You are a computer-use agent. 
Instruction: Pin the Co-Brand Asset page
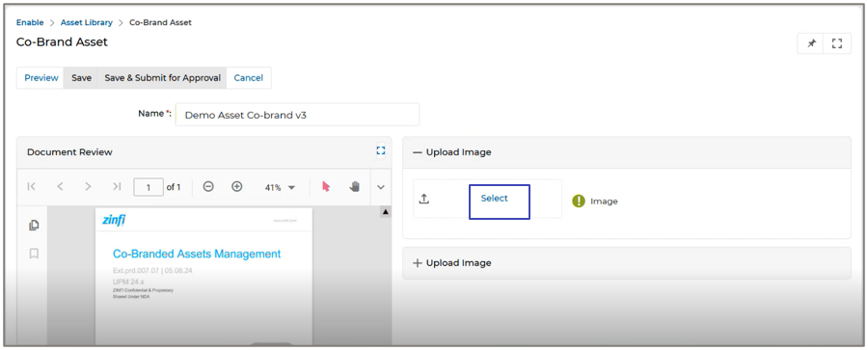pyautogui.click(x=811, y=43)
